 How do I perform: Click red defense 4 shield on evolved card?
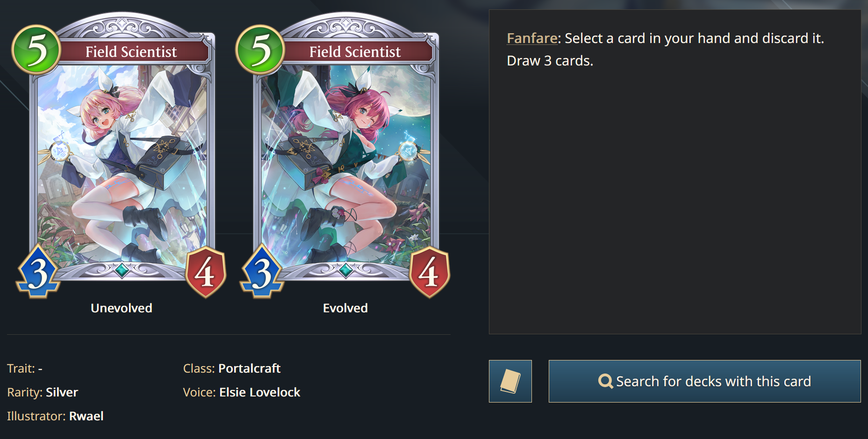(430, 272)
